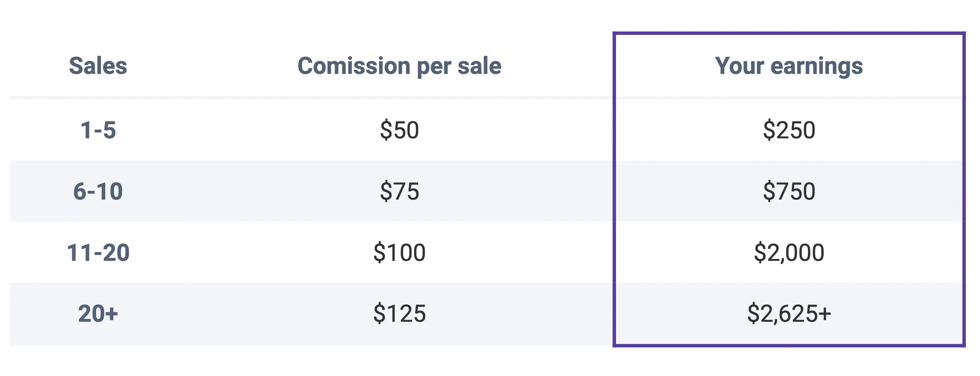This screenshot has height=376, width=980.
Task: Click the word "per" in the header
Action: pos(434,67)
